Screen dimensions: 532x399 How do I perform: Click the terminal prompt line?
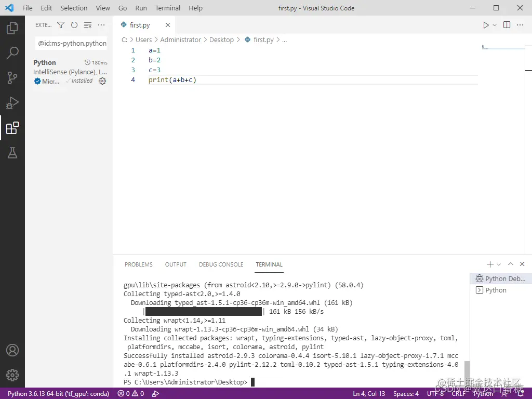point(189,382)
